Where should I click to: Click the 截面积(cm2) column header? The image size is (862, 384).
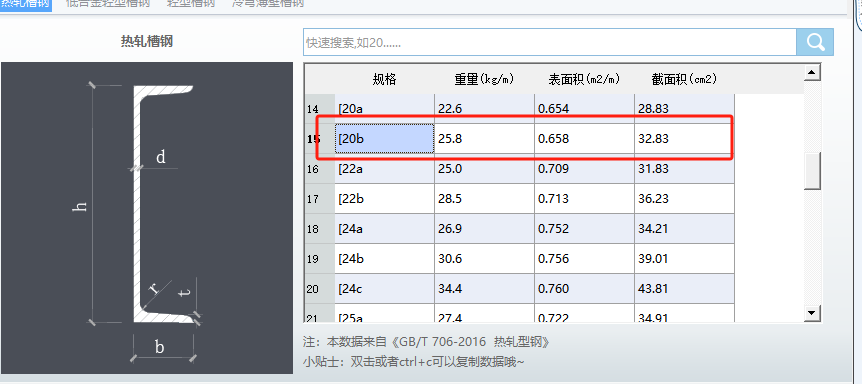click(x=684, y=79)
